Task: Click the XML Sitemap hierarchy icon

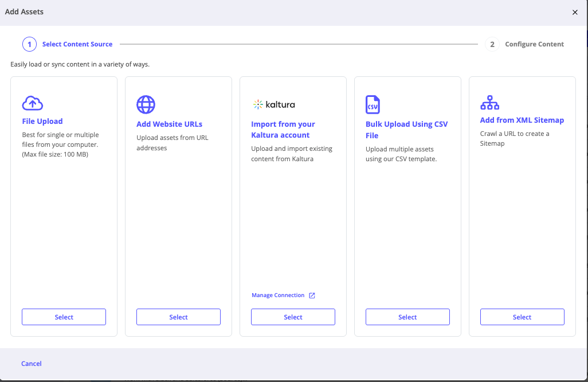Action: coord(490,103)
